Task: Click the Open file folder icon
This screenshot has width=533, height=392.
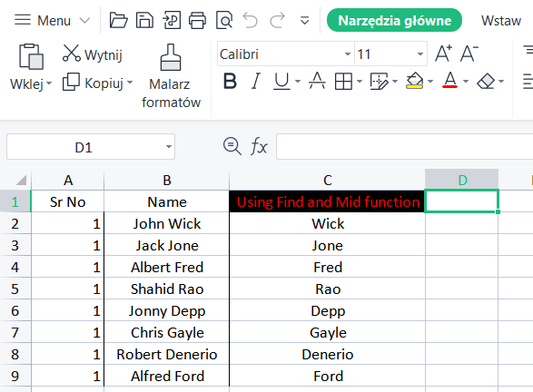Action: pos(118,20)
